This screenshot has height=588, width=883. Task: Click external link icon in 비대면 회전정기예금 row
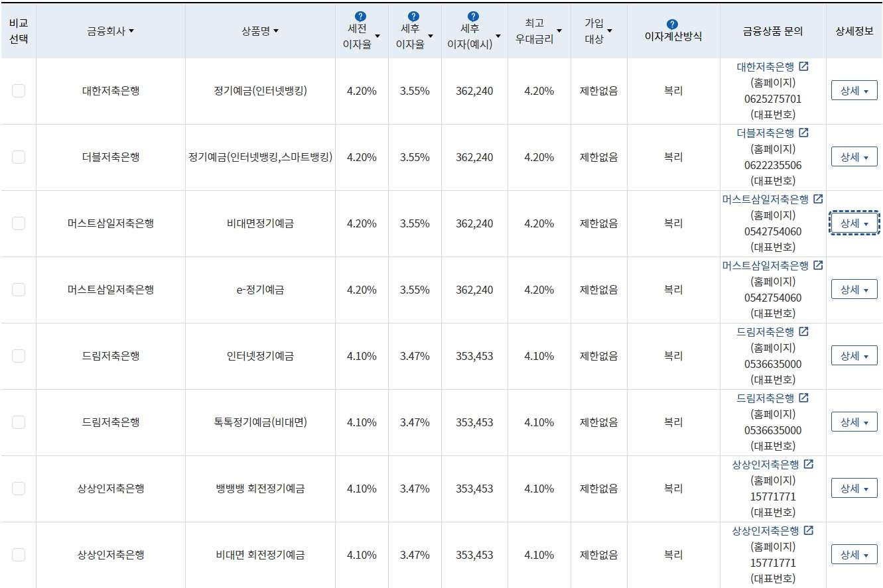tap(808, 530)
